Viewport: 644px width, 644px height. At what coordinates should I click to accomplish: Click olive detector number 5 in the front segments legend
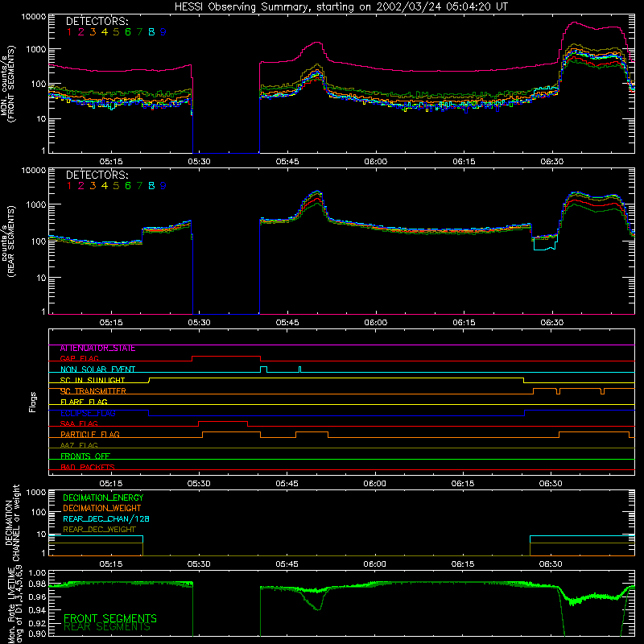(116, 32)
